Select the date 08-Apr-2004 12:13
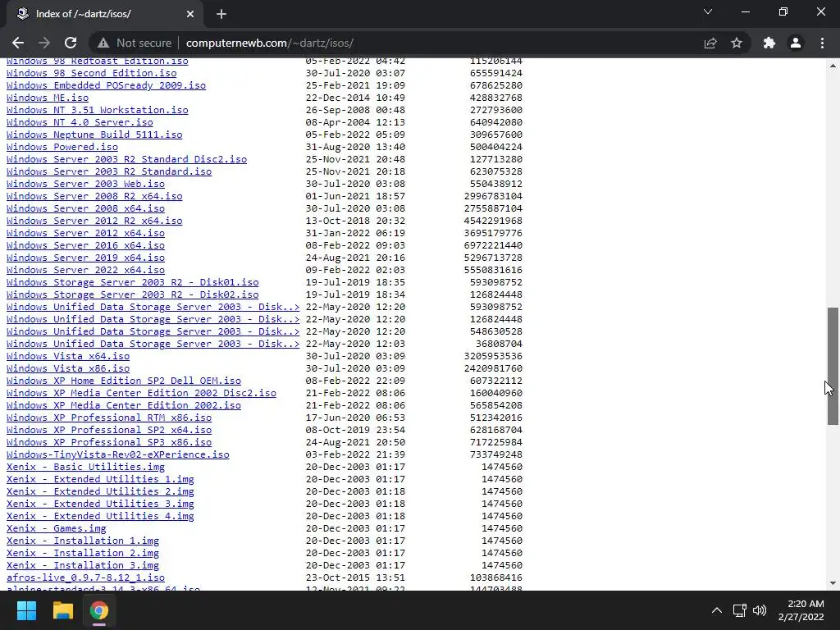Image resolution: width=840 pixels, height=630 pixels. 355,122
